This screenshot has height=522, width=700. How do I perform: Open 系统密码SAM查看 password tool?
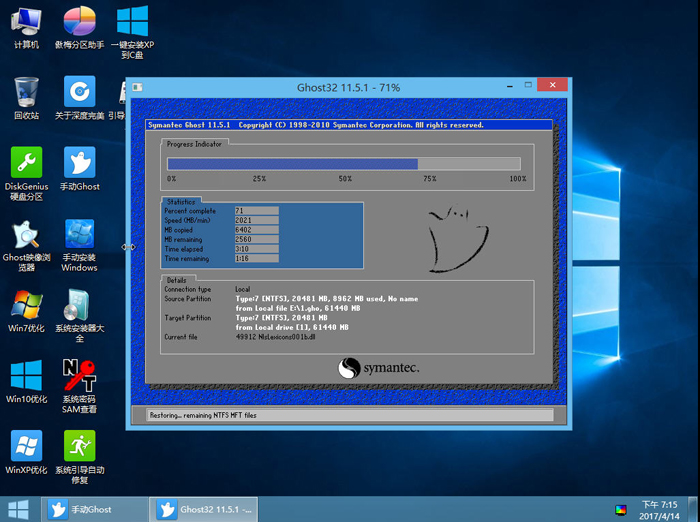(x=79, y=377)
